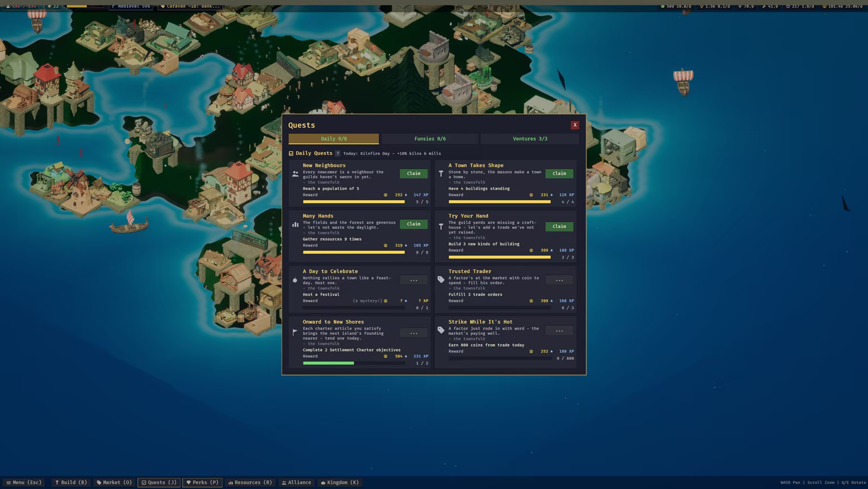Expand A Day to Celebrate ellipsis options
This screenshot has height=489, width=868.
tap(413, 280)
